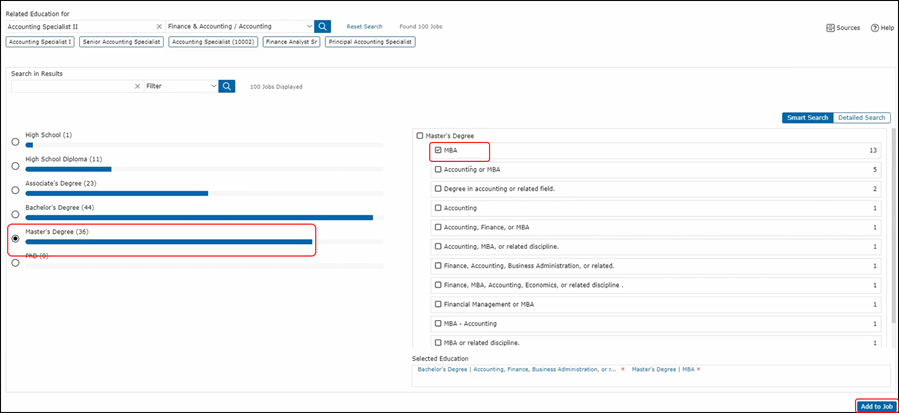Viewport: 899px width, 413px height.
Task: Switch to the Detailed Search tab
Action: [861, 118]
